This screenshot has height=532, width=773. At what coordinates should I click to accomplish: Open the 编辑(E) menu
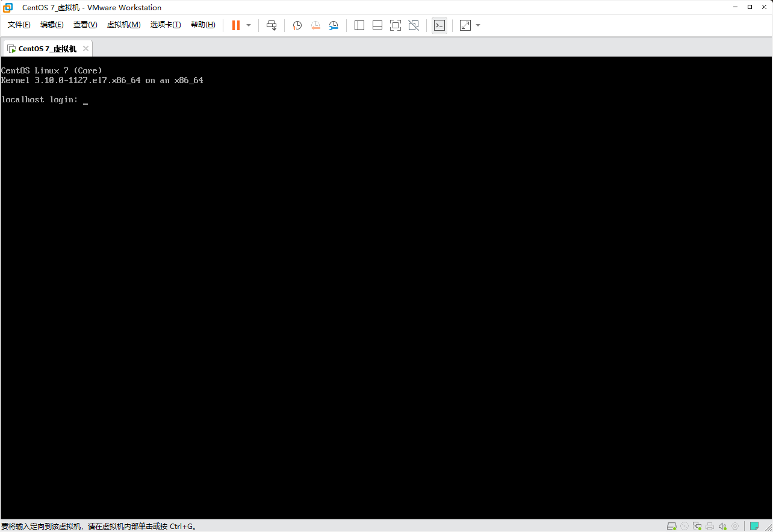(x=52, y=25)
